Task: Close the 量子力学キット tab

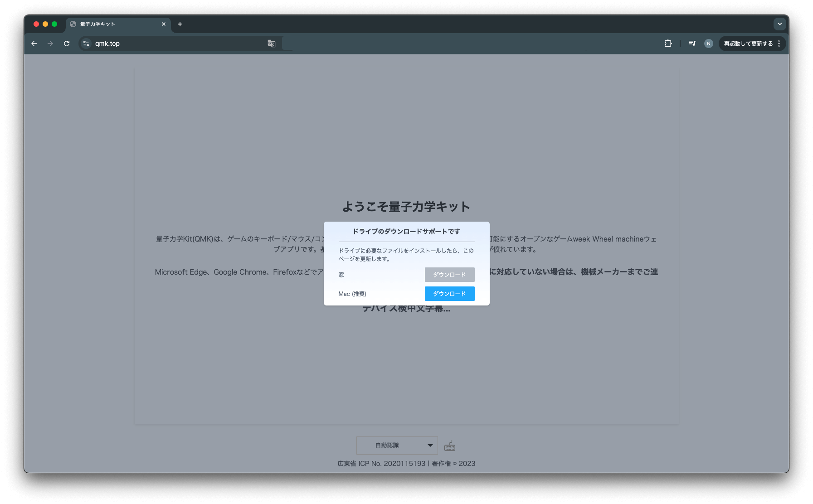Action: [164, 24]
